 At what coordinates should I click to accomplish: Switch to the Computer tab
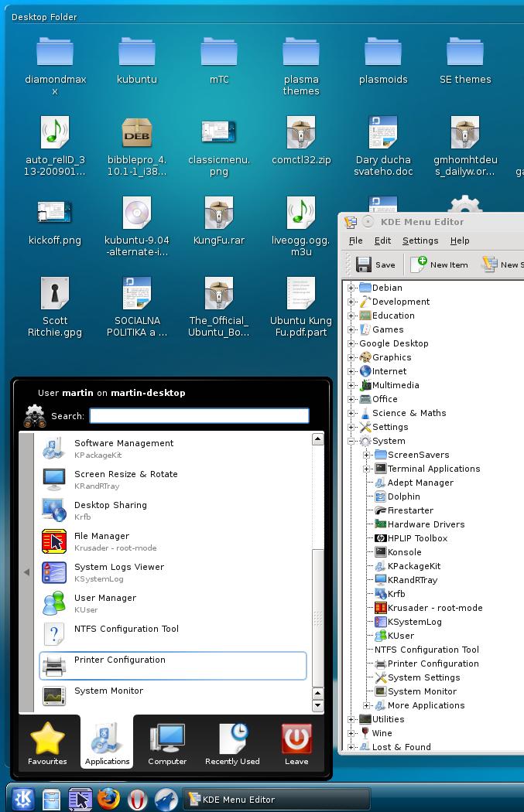pyautogui.click(x=167, y=744)
